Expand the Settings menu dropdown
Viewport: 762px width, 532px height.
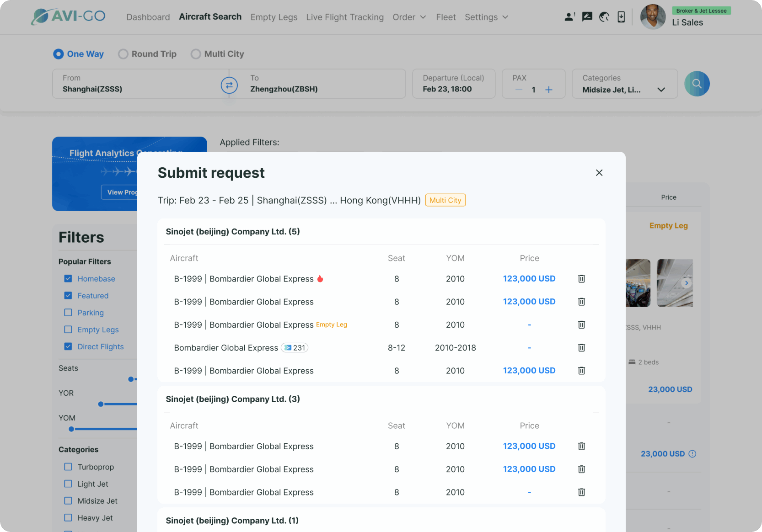487,17
